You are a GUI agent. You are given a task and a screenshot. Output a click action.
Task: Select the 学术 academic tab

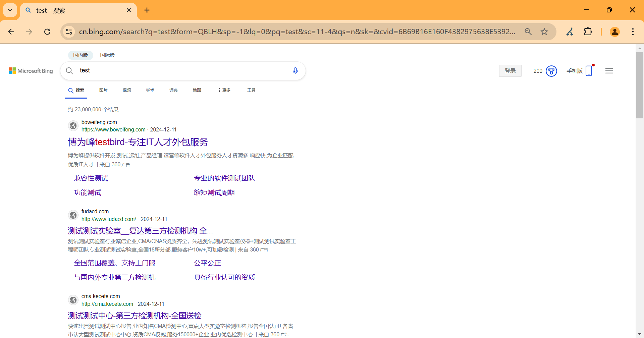150,90
